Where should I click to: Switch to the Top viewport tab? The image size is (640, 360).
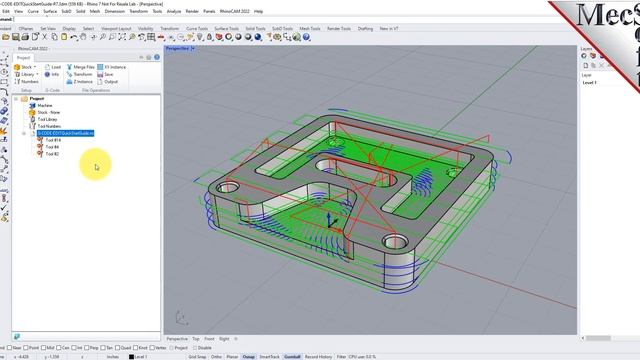coord(196,339)
